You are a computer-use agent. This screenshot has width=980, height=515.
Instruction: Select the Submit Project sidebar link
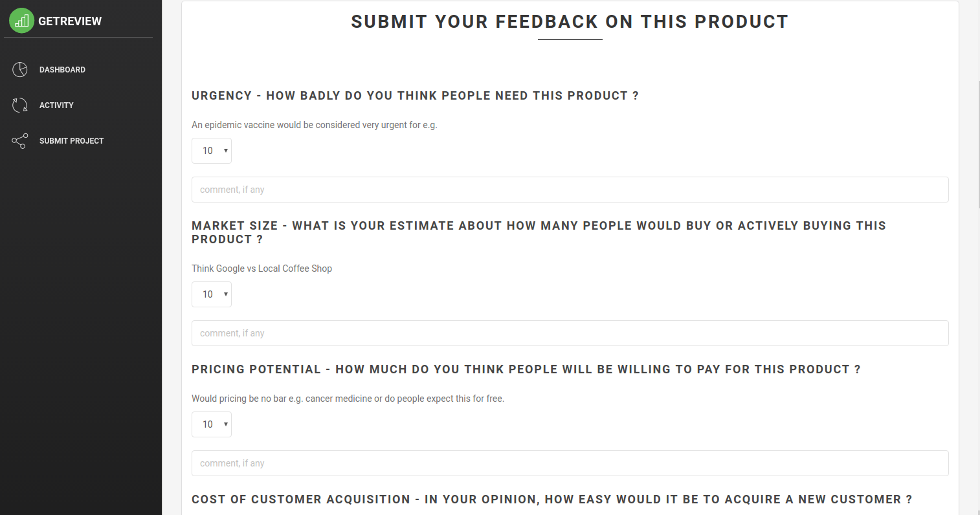click(x=71, y=140)
